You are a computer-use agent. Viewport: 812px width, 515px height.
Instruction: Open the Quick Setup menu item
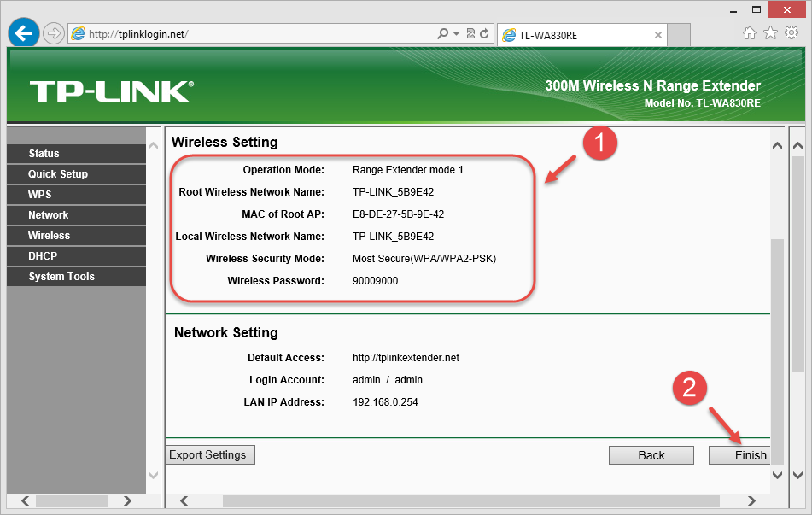(77, 174)
